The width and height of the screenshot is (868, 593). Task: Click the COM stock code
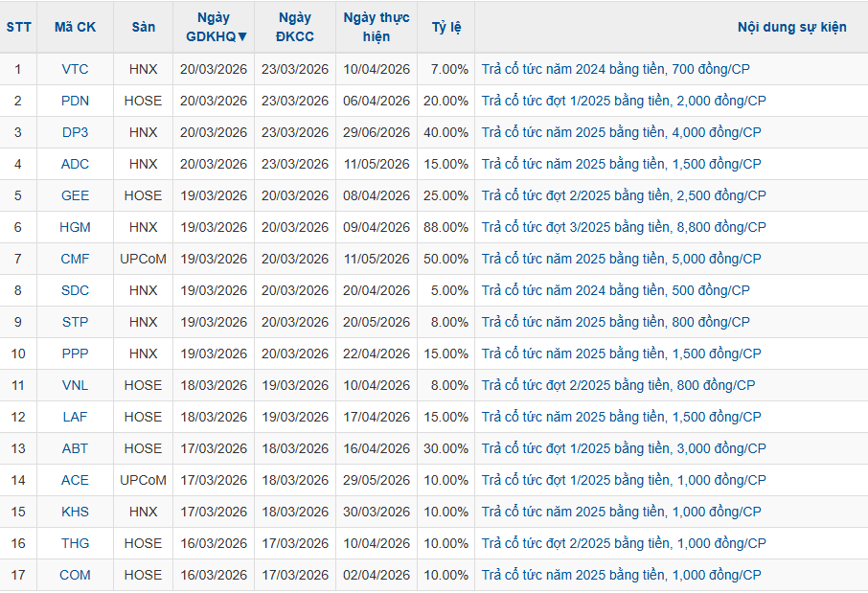coord(75,575)
